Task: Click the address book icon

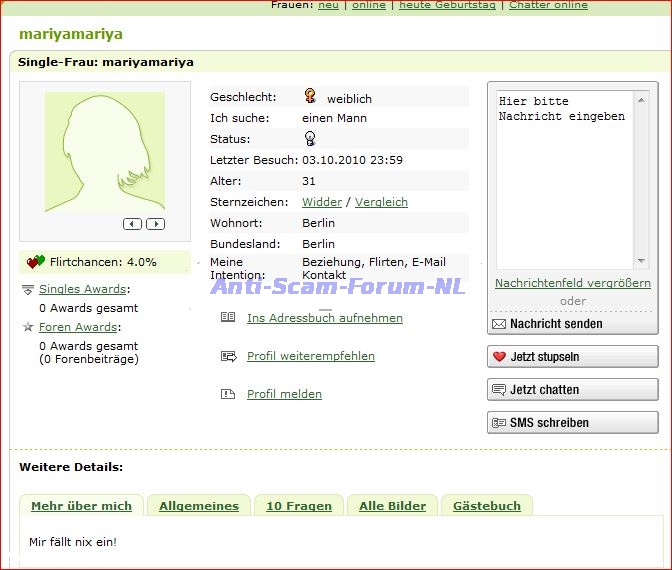Action: pyautogui.click(x=227, y=317)
